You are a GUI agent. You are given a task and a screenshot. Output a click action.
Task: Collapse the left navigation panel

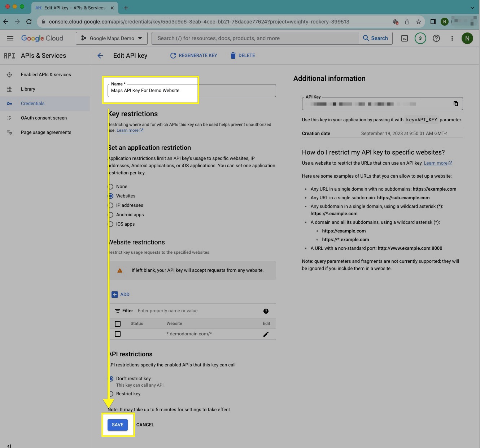(9, 446)
